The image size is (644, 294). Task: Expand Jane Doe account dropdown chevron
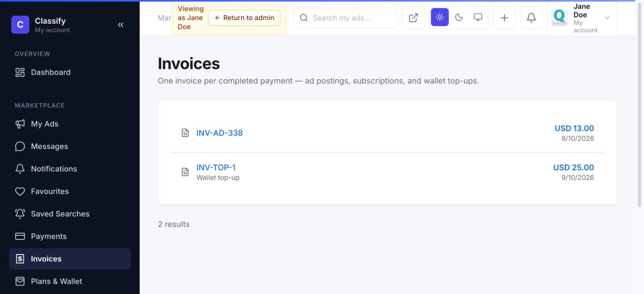(607, 18)
